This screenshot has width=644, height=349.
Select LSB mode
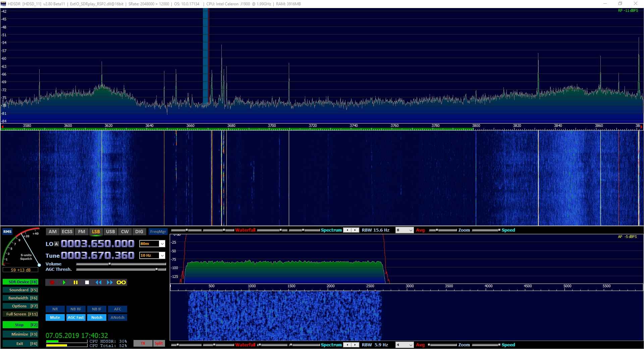(96, 232)
